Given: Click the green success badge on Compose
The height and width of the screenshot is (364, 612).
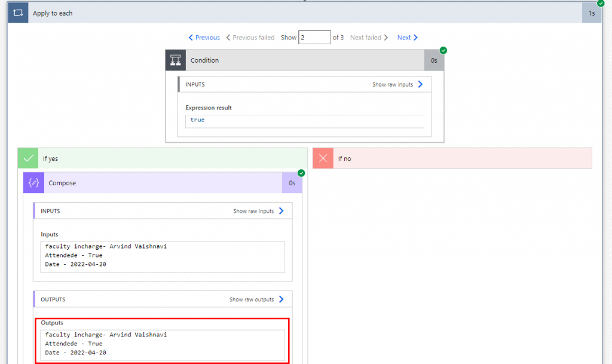Looking at the screenshot, I should pyautogui.click(x=301, y=173).
